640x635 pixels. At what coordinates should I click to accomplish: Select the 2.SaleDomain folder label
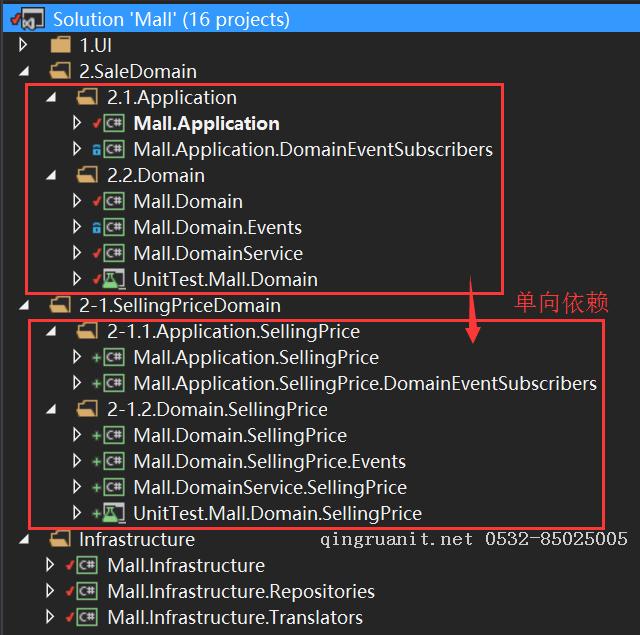138,71
